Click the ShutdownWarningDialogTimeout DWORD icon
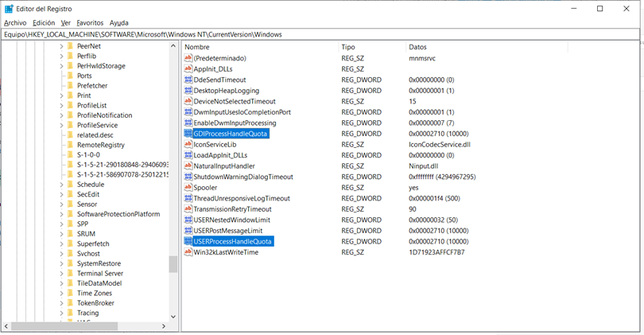The width and height of the screenshot is (644, 335). click(188, 177)
